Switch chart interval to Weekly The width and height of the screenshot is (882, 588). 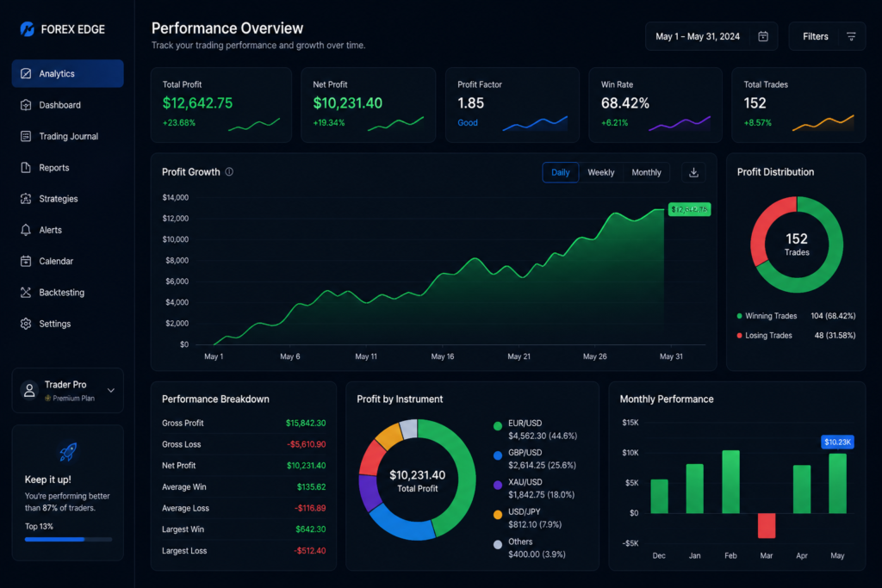[600, 172]
